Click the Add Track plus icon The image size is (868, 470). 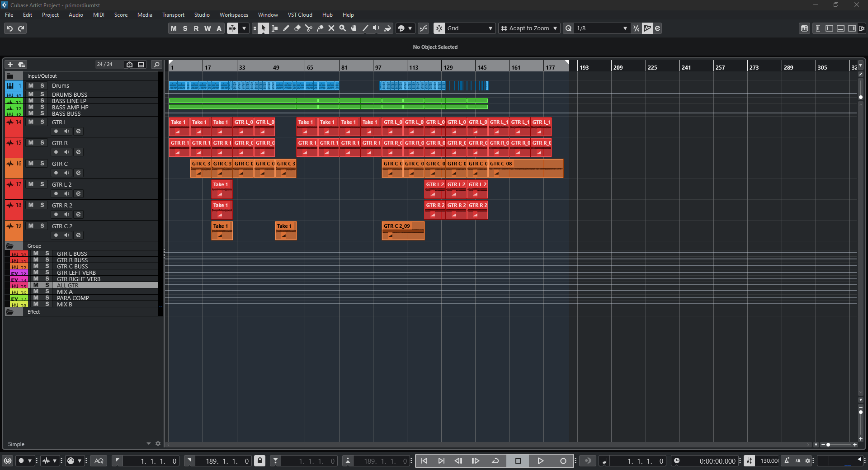point(10,65)
